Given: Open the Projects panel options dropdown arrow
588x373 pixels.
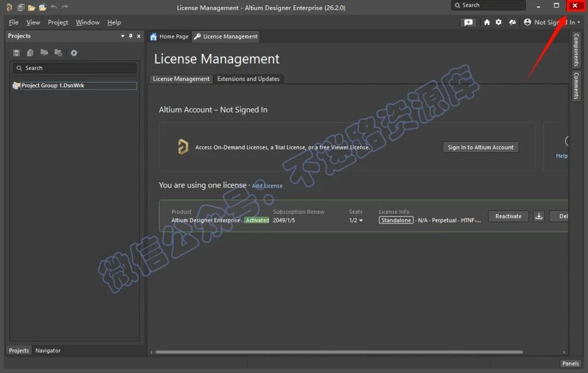Looking at the screenshot, I should tap(122, 36).
